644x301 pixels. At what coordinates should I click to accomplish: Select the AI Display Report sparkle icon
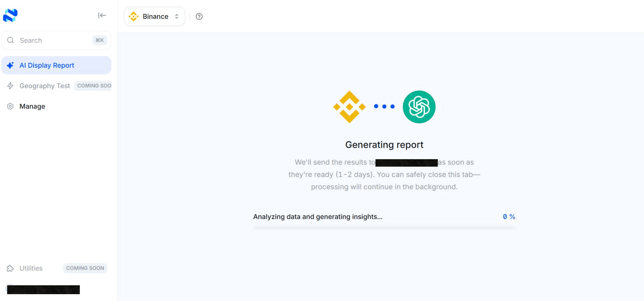coord(10,65)
